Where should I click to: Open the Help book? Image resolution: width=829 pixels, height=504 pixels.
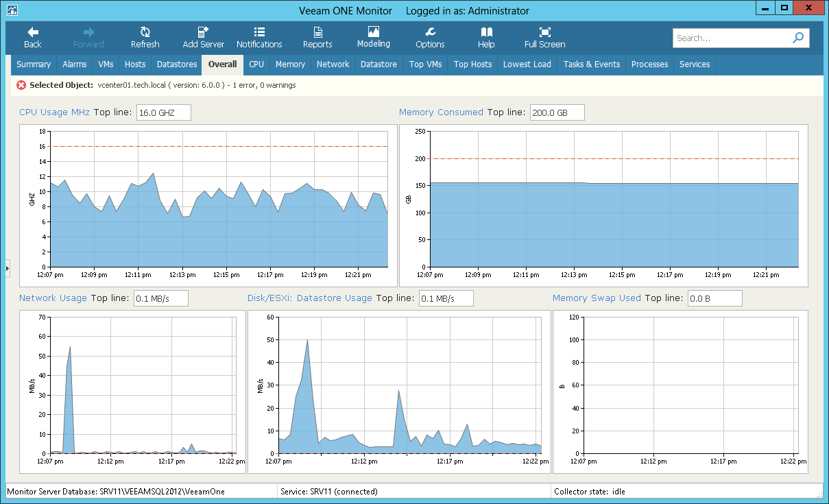486,38
